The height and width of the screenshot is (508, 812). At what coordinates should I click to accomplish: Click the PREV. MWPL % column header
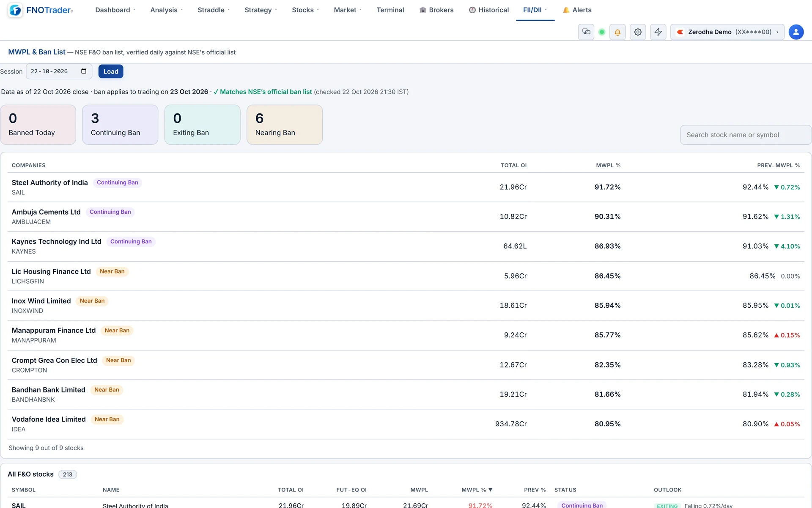coord(778,165)
